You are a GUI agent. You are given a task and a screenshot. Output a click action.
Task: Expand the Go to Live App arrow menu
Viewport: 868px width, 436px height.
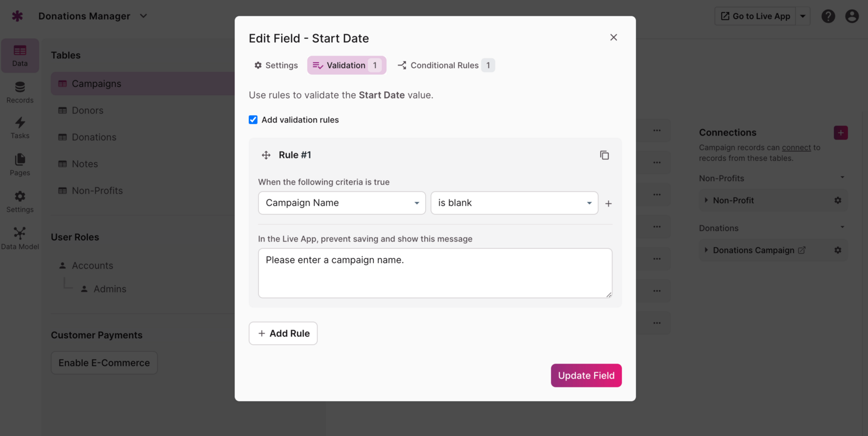pyautogui.click(x=803, y=16)
